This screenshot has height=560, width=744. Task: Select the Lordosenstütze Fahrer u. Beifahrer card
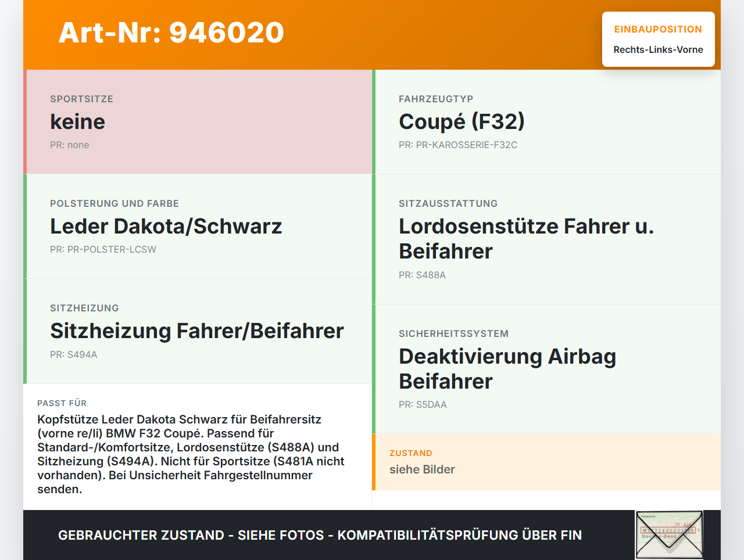[x=546, y=239]
